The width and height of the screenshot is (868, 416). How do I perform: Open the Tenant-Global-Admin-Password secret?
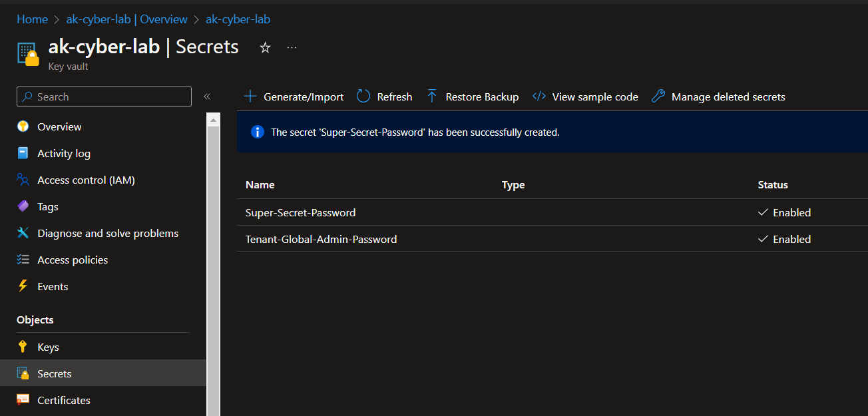click(x=321, y=239)
